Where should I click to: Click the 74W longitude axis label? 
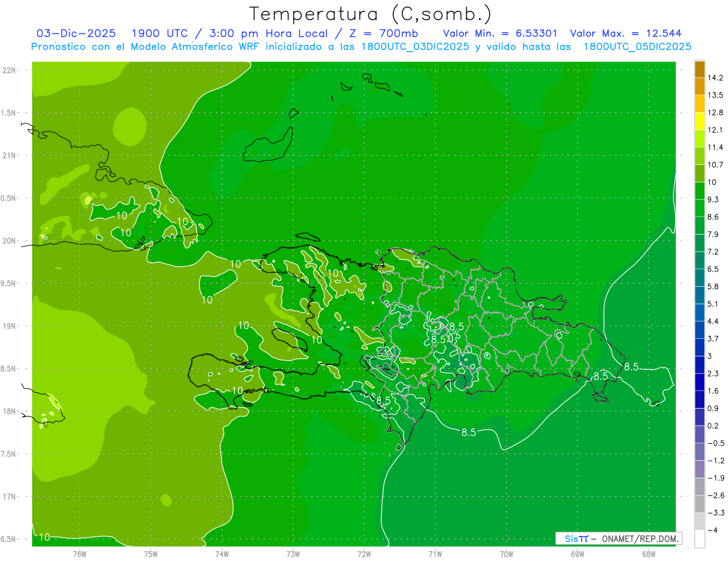[x=222, y=554]
